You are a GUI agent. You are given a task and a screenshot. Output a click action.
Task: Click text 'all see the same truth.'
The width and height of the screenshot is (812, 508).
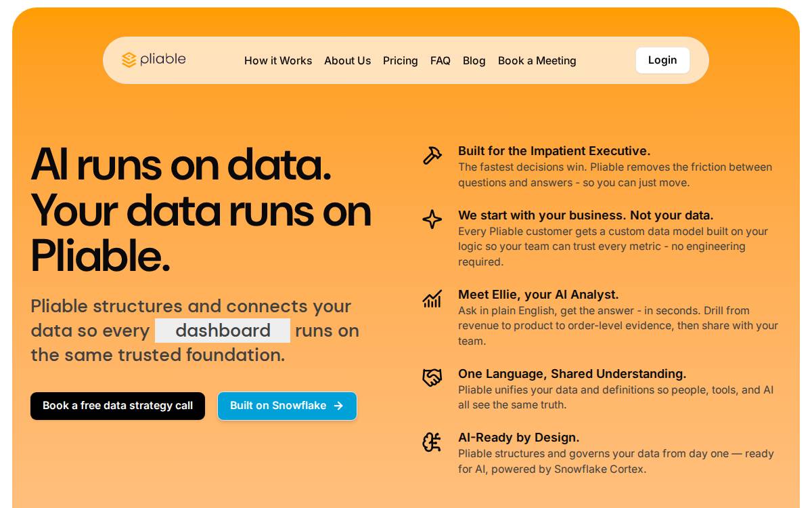point(512,405)
